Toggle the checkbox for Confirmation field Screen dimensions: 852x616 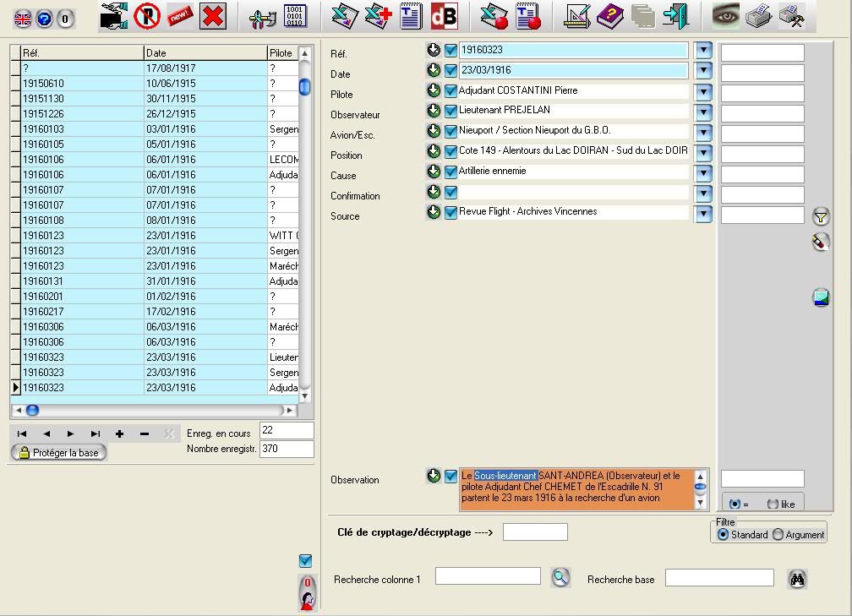pos(451,193)
